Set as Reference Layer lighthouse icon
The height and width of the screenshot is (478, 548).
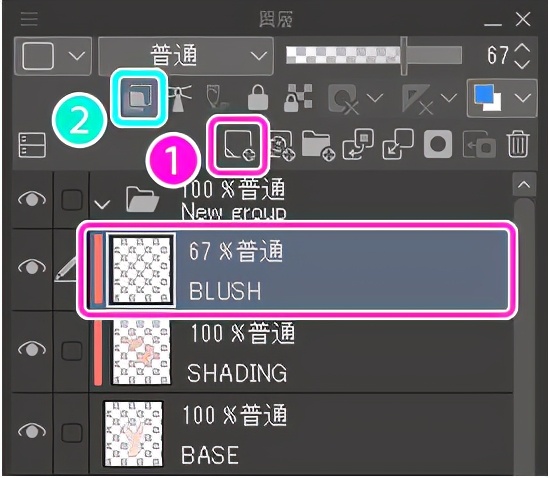[179, 98]
